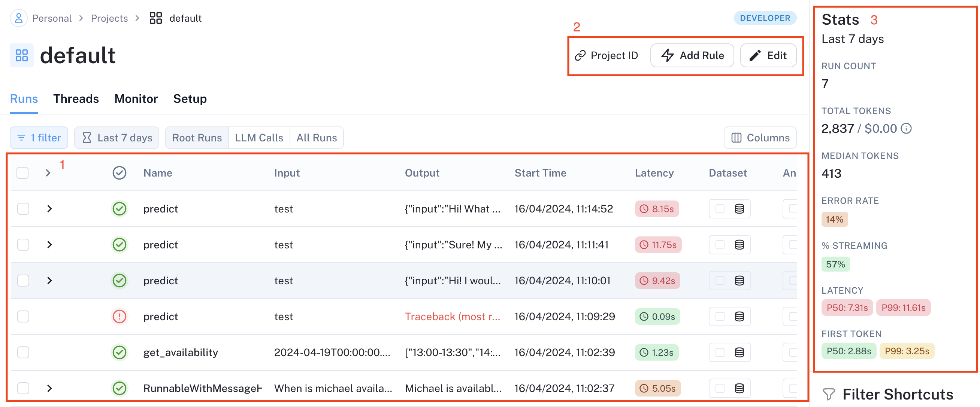Image resolution: width=980 pixels, height=407 pixels.
Task: Switch to the Threads tab
Action: 76,99
